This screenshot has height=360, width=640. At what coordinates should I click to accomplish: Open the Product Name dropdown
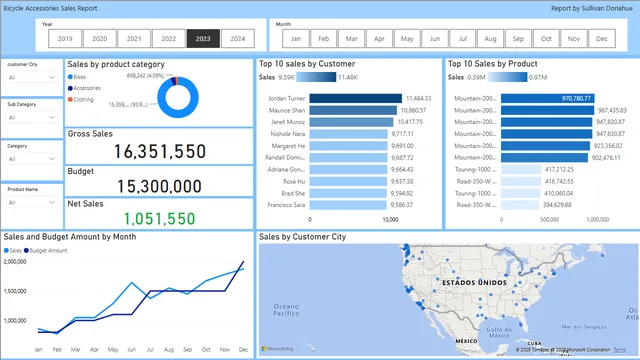click(31, 202)
